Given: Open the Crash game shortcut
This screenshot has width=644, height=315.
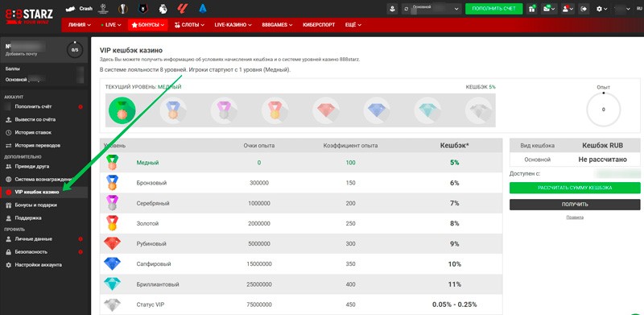Looking at the screenshot, I should click(x=79, y=8).
